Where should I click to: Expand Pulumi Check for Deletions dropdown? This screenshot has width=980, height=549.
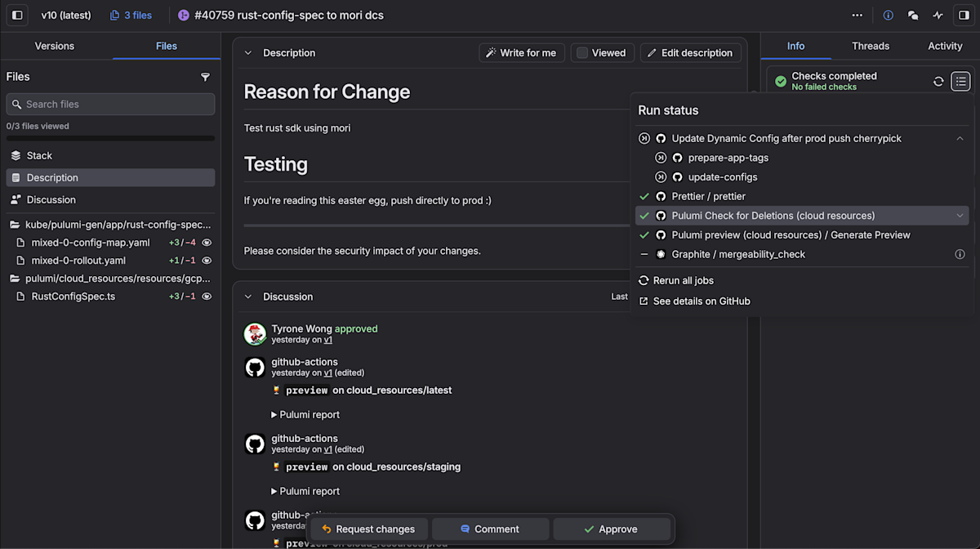click(x=960, y=216)
